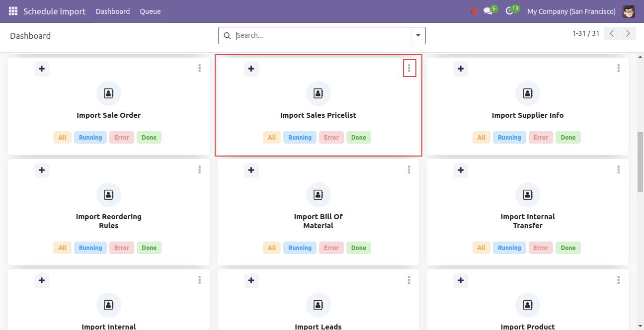644x330 pixels.
Task: Open three-dot menu on Import Sale Order card
Action: coord(199,68)
